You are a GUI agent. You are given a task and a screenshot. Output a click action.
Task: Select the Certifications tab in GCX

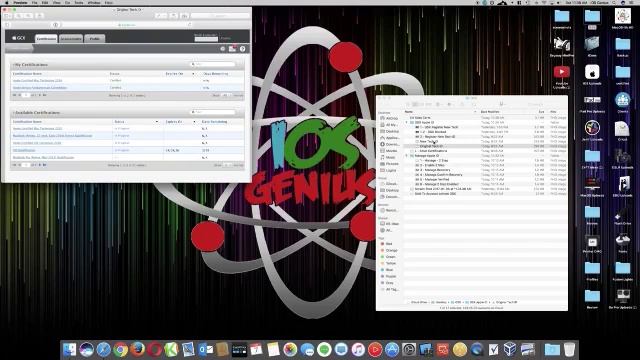(46, 39)
